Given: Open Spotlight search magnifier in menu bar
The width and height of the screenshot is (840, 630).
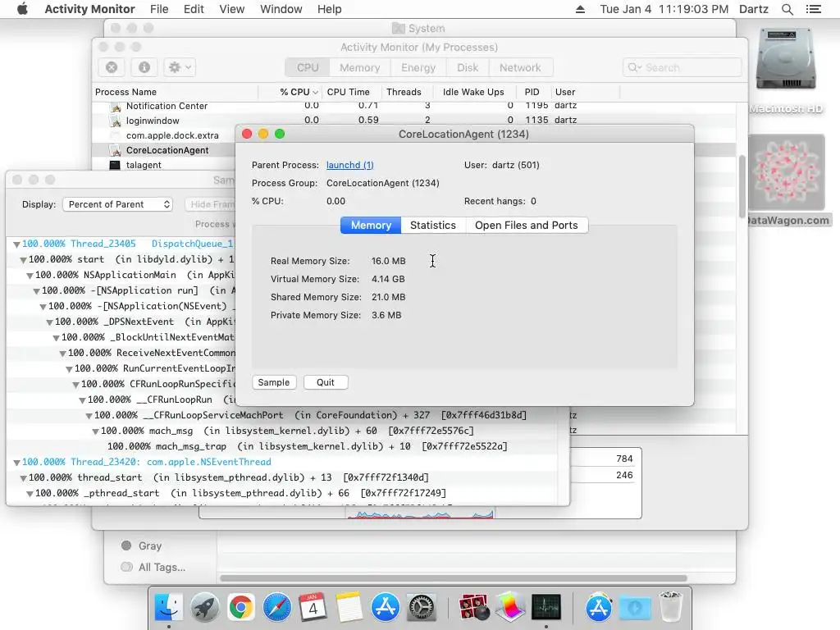Looking at the screenshot, I should point(787,9).
